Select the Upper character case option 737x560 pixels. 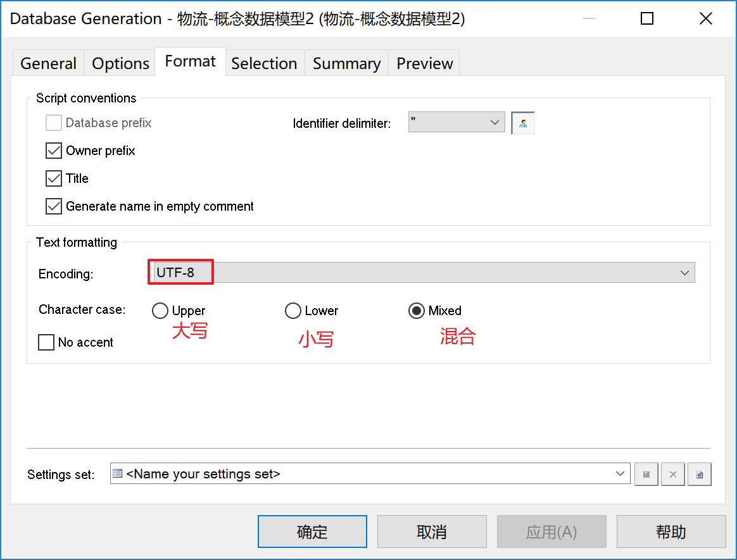tap(160, 311)
